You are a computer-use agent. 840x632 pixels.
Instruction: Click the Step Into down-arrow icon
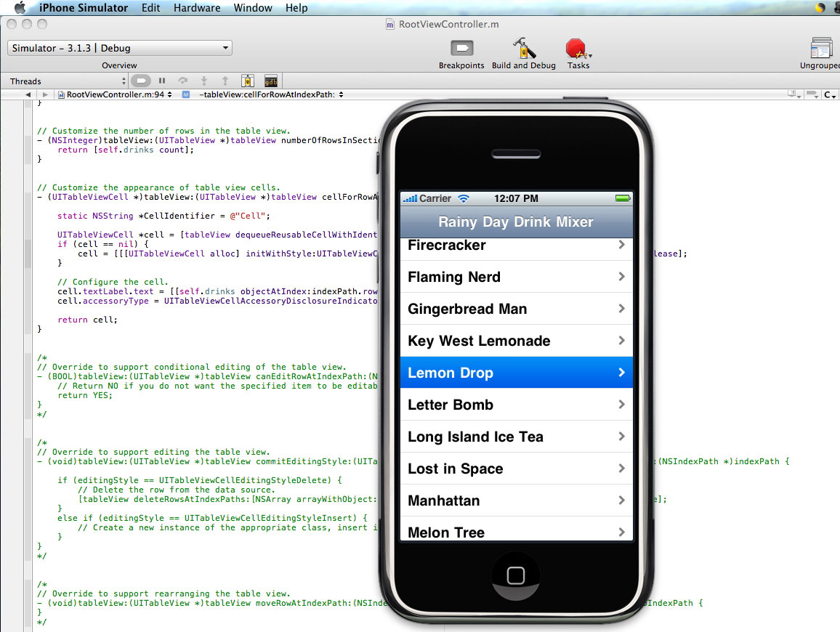pyautogui.click(x=204, y=81)
